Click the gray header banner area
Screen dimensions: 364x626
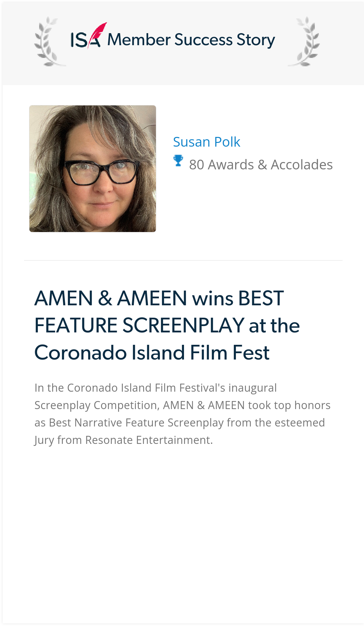click(x=183, y=44)
